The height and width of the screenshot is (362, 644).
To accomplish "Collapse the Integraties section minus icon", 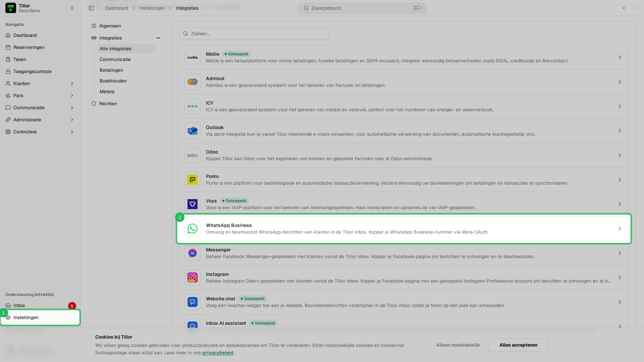I will [158, 38].
